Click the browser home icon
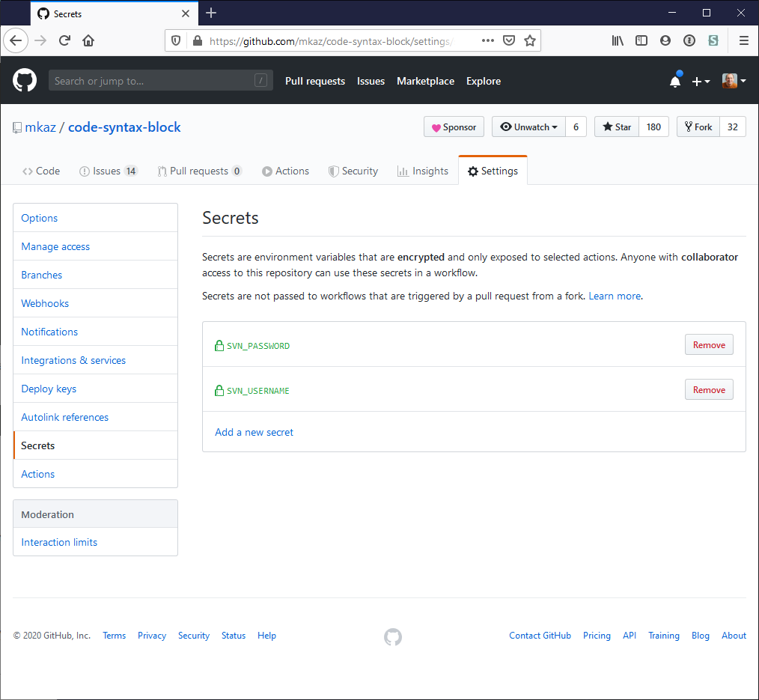 coord(88,40)
